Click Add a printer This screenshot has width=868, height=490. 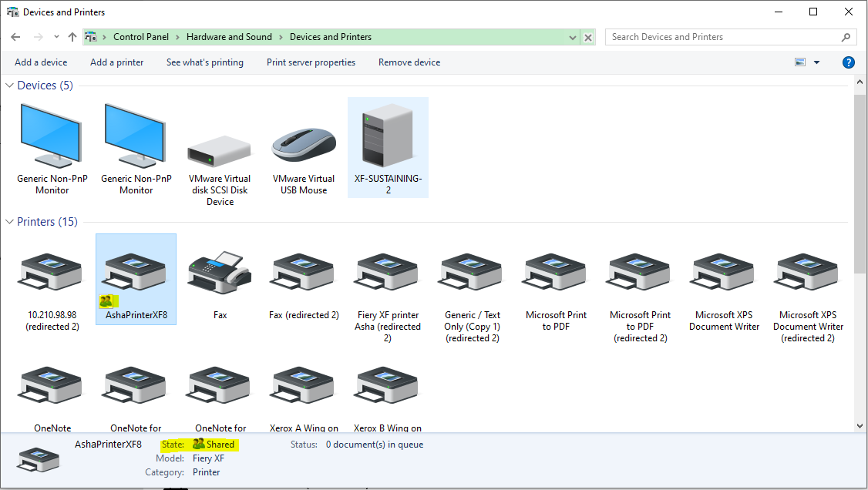[x=117, y=62]
